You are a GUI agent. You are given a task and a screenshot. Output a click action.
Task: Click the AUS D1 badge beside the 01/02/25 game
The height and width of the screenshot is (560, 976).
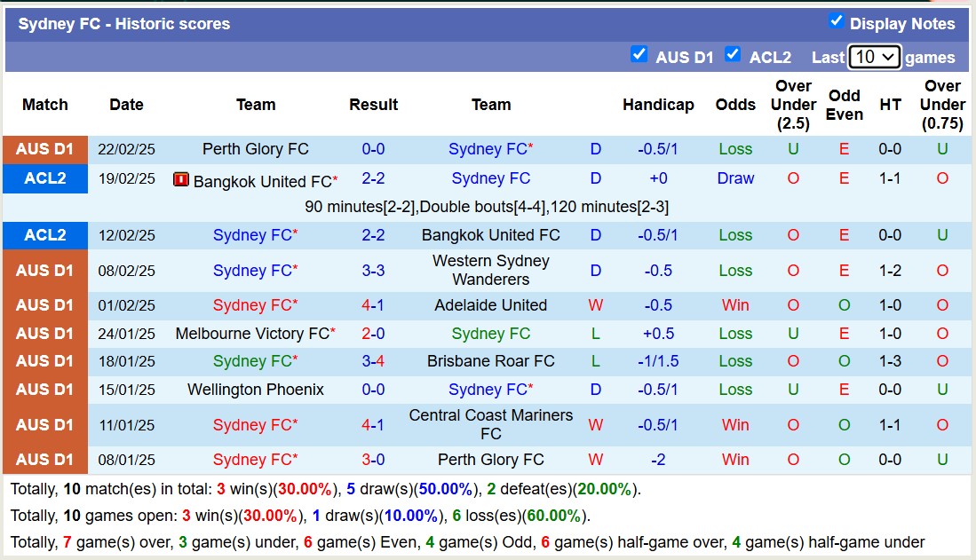[x=45, y=305]
